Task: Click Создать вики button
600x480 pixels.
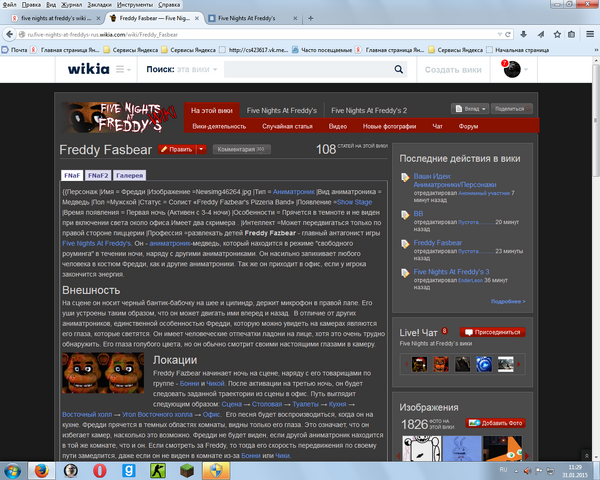Action: [453, 70]
